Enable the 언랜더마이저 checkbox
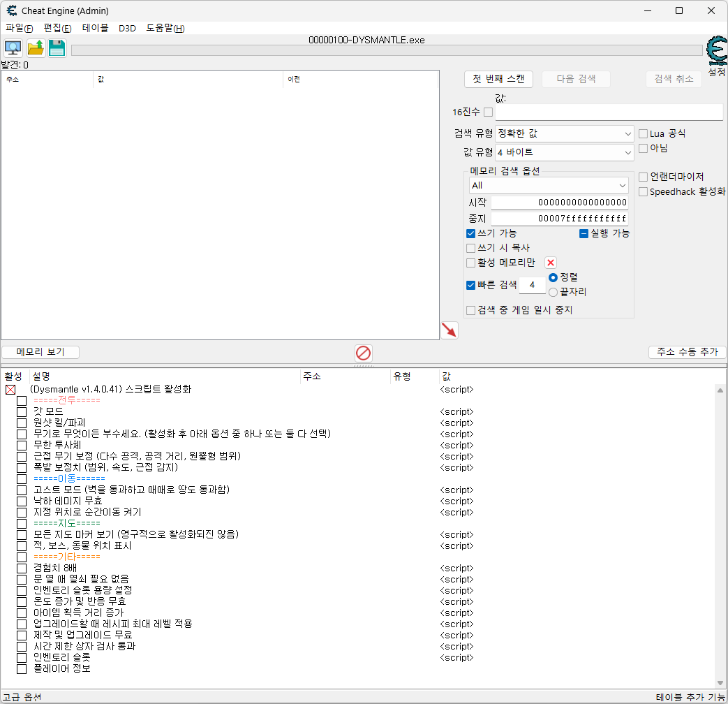728x704 pixels. point(643,177)
